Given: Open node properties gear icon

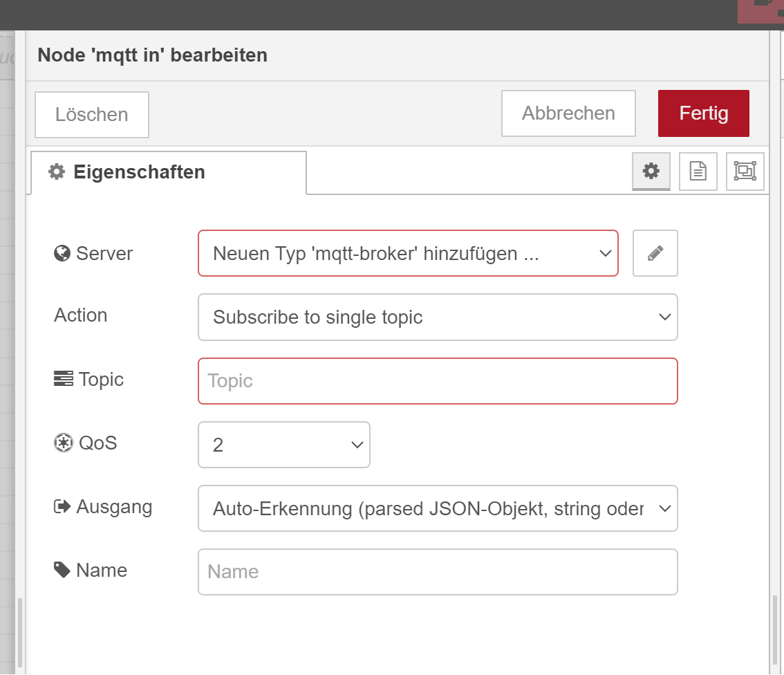Looking at the screenshot, I should (651, 172).
